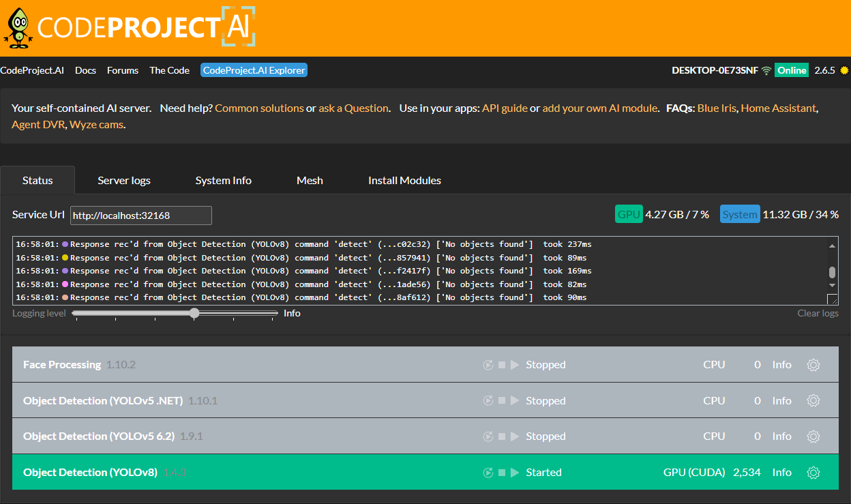Click the Face Processing module name
Screen dimensions: 851x504
click(62, 365)
